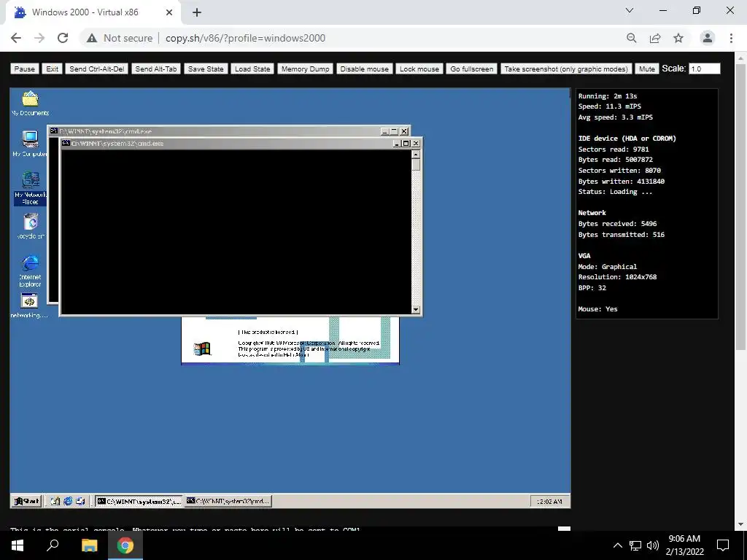Toggle the Disable mouse button

[x=365, y=69]
